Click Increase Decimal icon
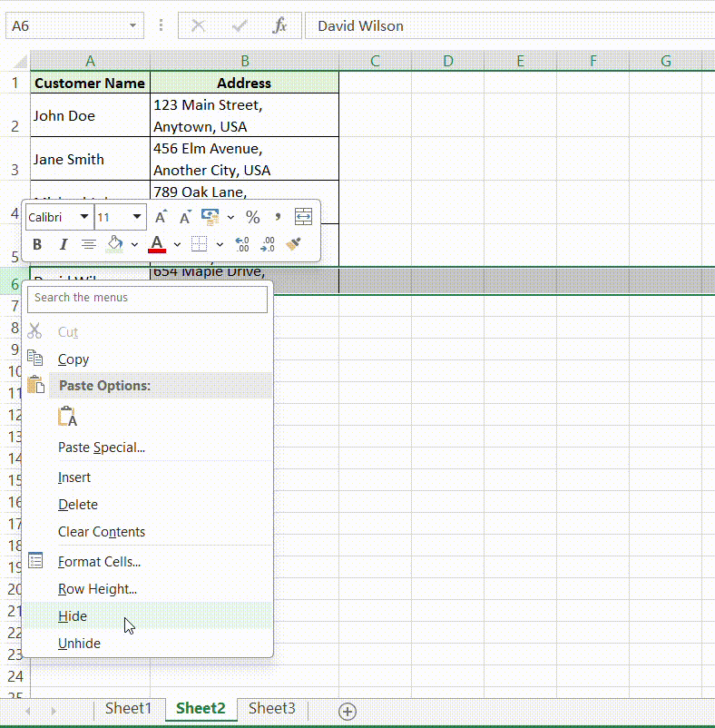The width and height of the screenshot is (715, 728). pos(241,244)
